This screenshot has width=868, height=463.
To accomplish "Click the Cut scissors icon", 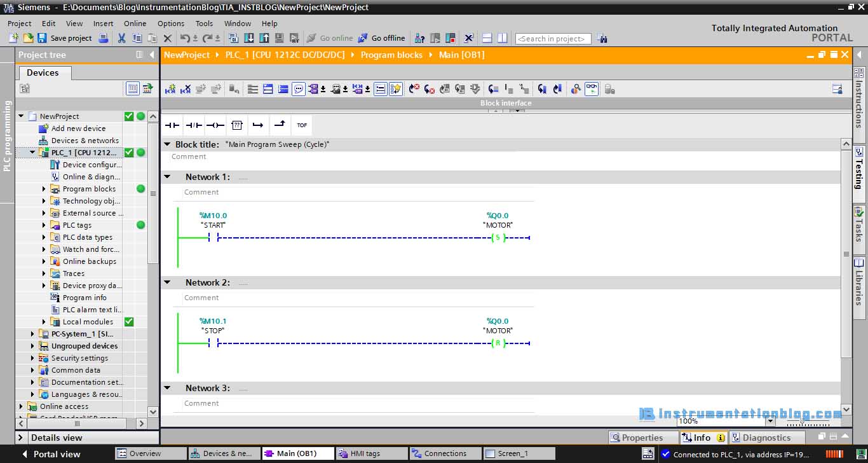I will pos(121,38).
